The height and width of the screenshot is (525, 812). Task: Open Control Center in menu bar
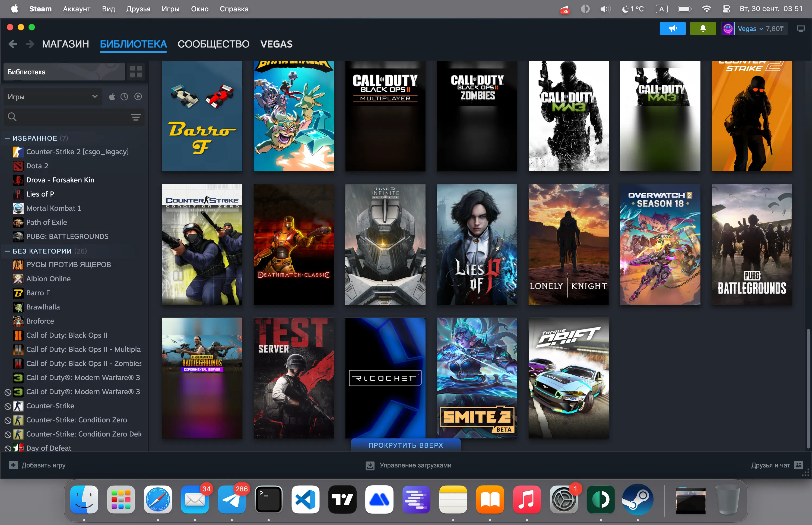point(726,9)
